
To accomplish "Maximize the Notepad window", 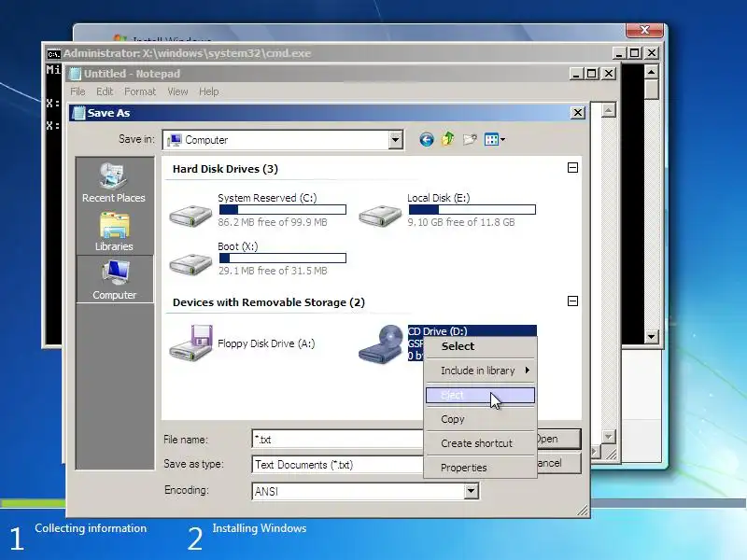I will (x=592, y=74).
